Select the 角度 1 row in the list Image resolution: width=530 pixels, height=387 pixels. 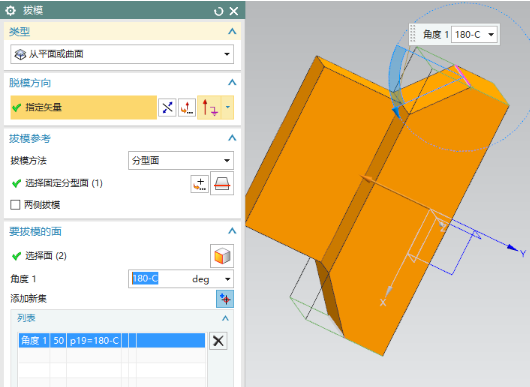[x=112, y=340]
